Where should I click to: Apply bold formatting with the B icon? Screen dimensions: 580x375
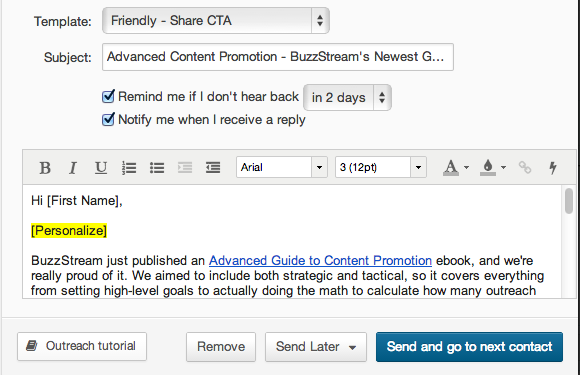(45, 168)
